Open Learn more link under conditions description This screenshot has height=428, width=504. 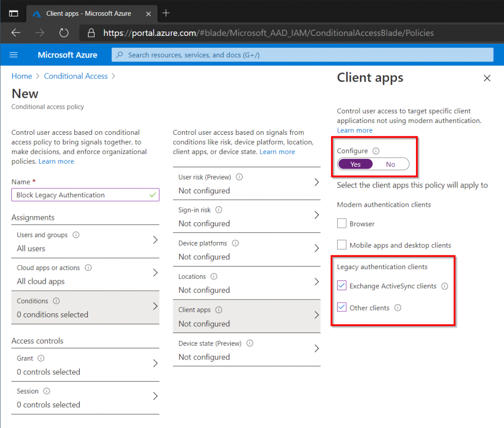click(x=277, y=152)
